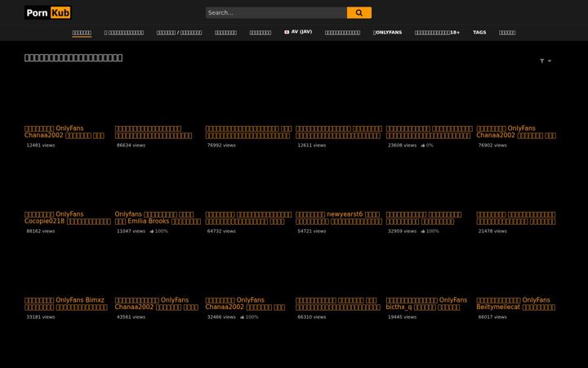Open the Chanaa2002 title above 43561 views
Viewport: 588px width, 368px height.
click(156, 303)
